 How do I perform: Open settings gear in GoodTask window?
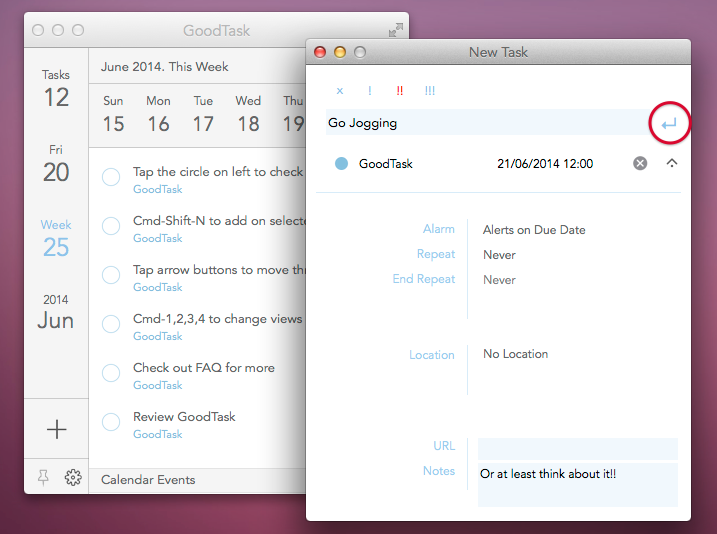point(73,477)
